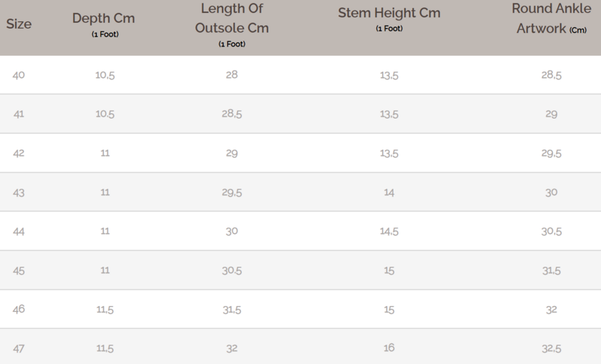Select round ankle value for size 41
Screen dimensions: 601x364
tap(551, 114)
